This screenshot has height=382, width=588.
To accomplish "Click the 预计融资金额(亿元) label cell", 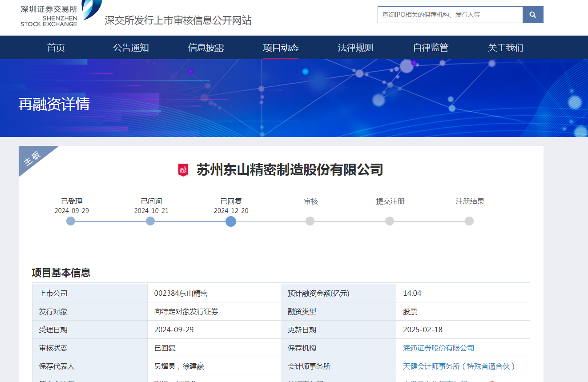I will pos(338,294).
